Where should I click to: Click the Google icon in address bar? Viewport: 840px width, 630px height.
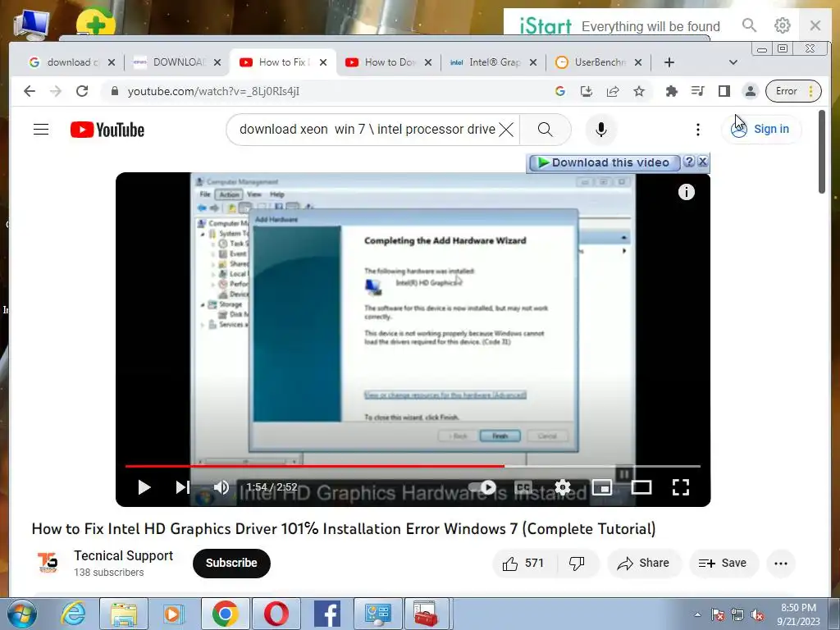click(559, 92)
